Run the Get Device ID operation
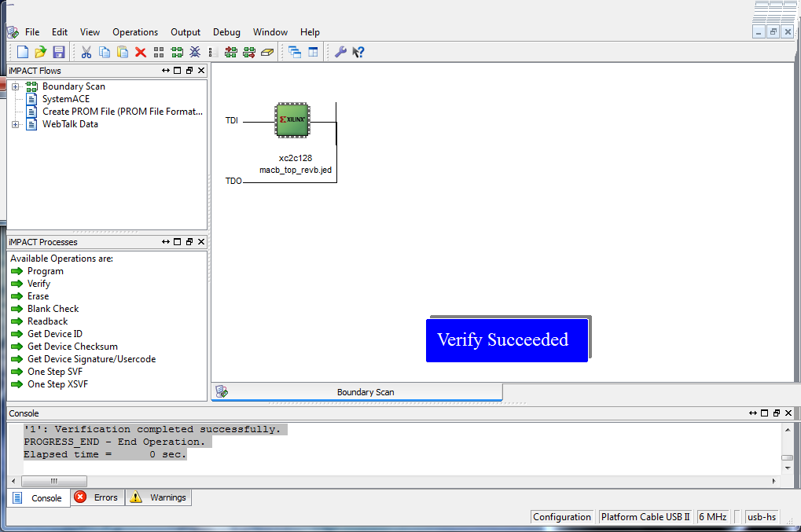Viewport: 801px width, 532px height. pos(55,334)
